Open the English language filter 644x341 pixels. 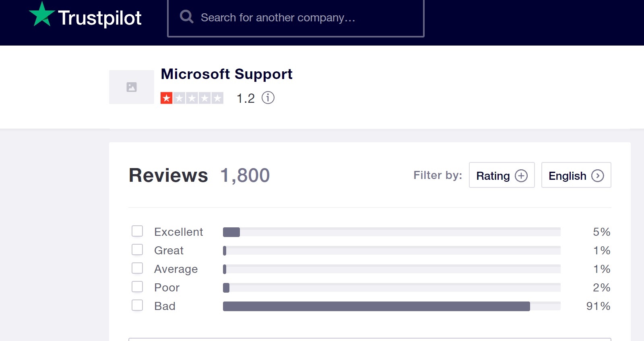click(x=576, y=175)
